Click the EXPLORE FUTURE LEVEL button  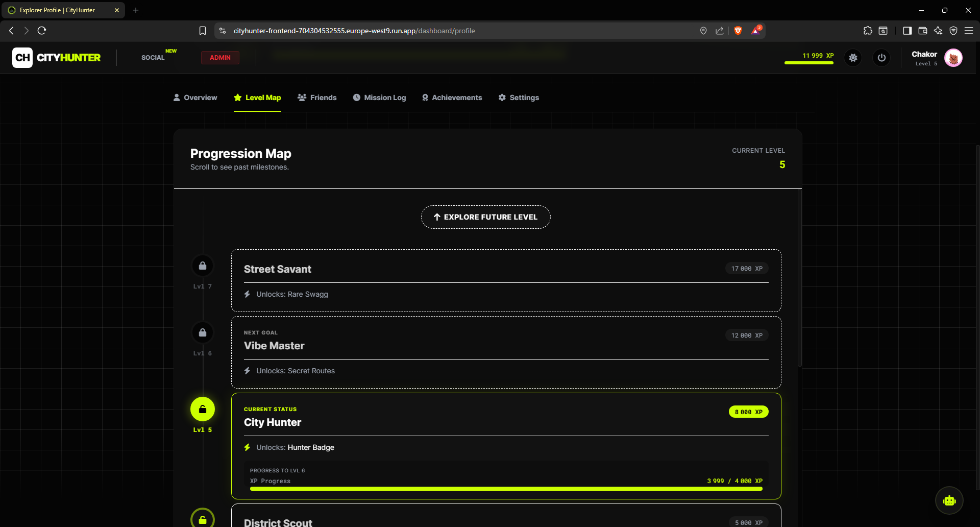[x=485, y=217]
